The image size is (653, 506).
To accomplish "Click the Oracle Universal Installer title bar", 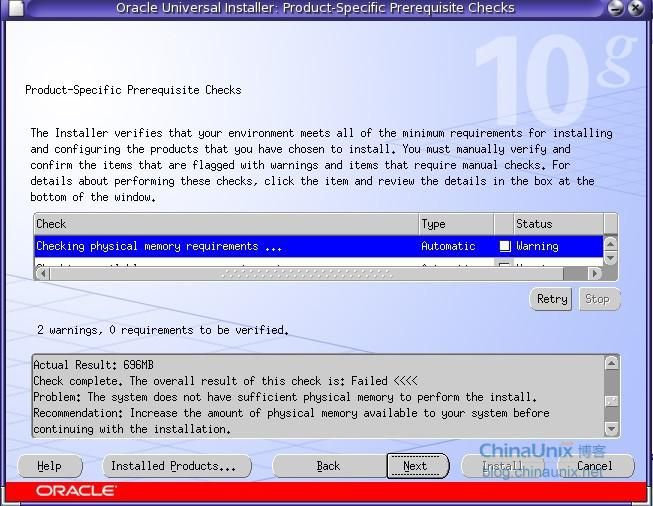I will (x=315, y=8).
